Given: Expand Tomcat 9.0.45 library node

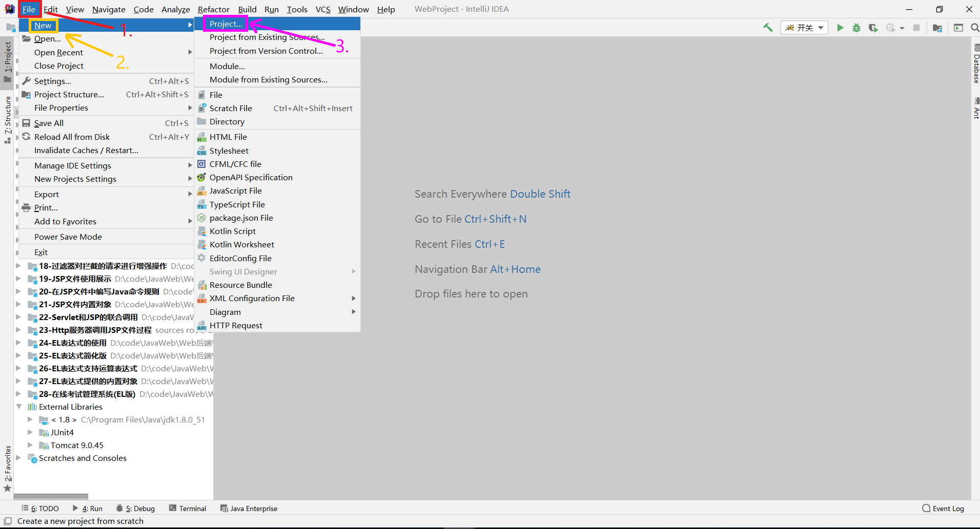Looking at the screenshot, I should [30, 445].
